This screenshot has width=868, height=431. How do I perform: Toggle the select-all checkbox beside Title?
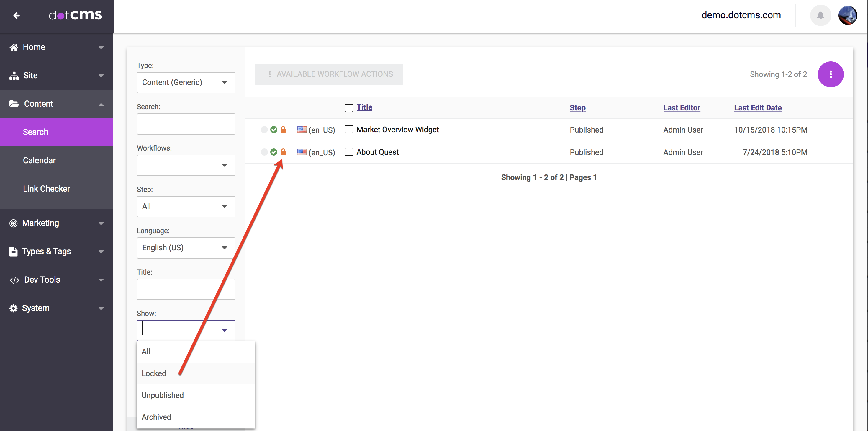point(349,108)
